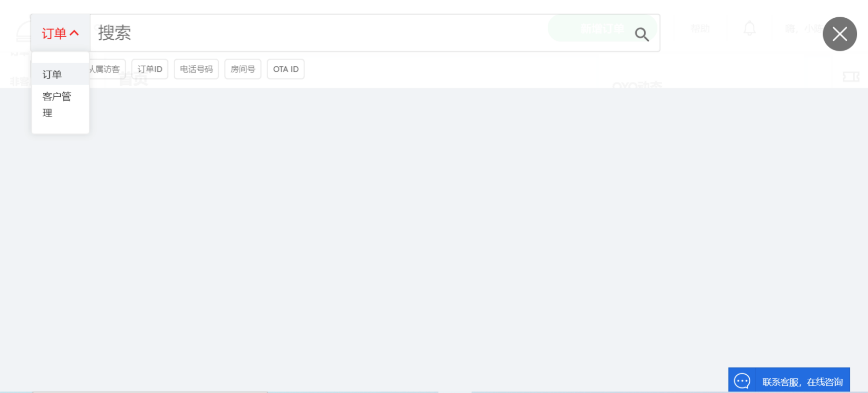This screenshot has width=868, height=393.
Task: Close the search overlay with X button
Action: [x=840, y=34]
